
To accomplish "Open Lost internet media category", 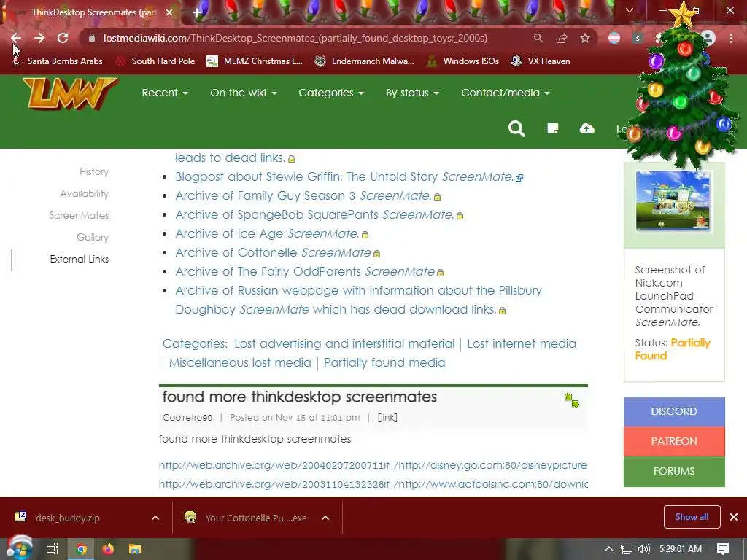I will click(x=521, y=344).
